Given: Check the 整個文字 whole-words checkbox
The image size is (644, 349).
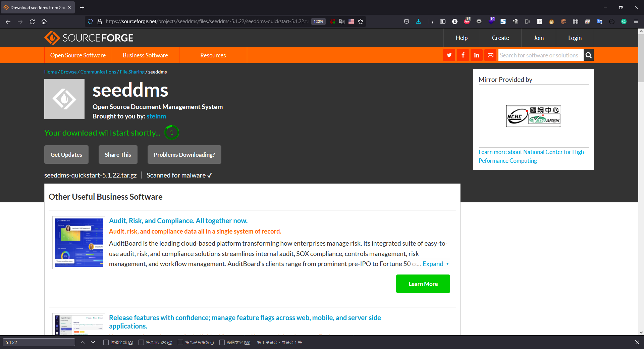Looking at the screenshot, I should click(222, 342).
